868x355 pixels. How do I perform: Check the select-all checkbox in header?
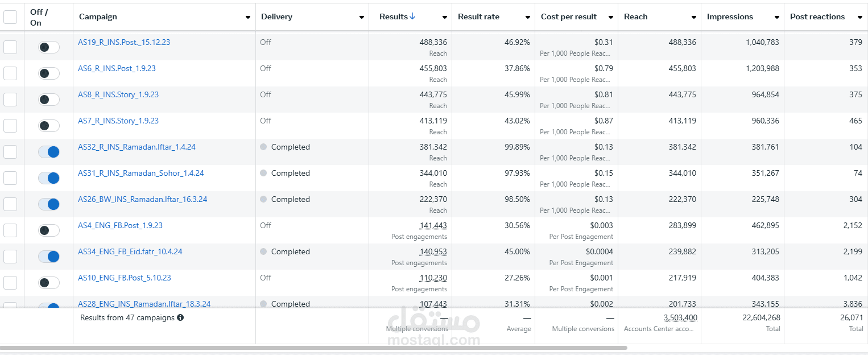pos(10,17)
